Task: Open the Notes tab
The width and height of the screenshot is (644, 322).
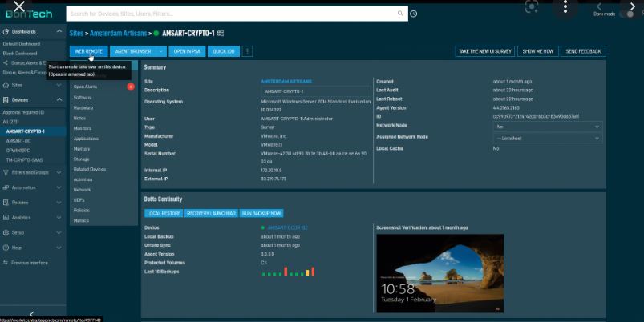Action: click(x=79, y=118)
